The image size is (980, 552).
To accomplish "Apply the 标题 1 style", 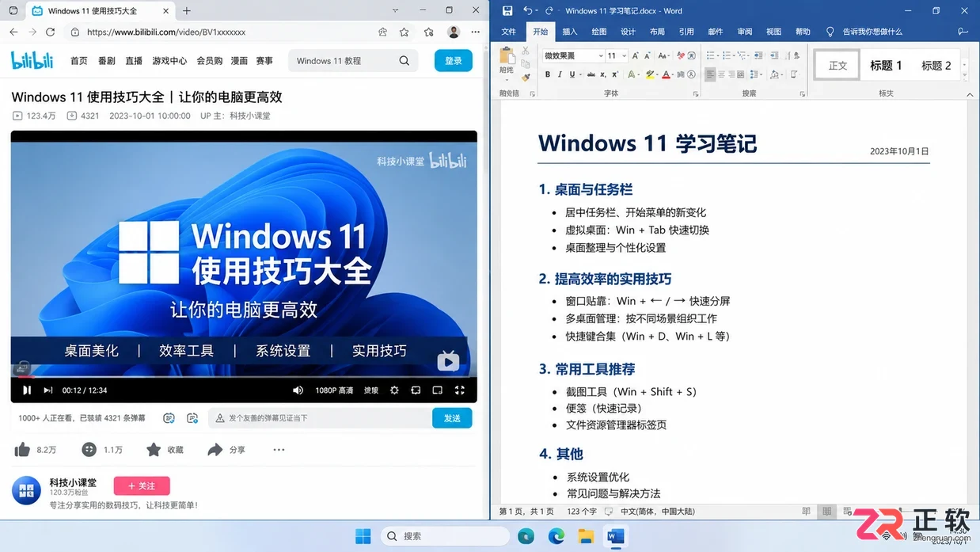I will click(886, 66).
